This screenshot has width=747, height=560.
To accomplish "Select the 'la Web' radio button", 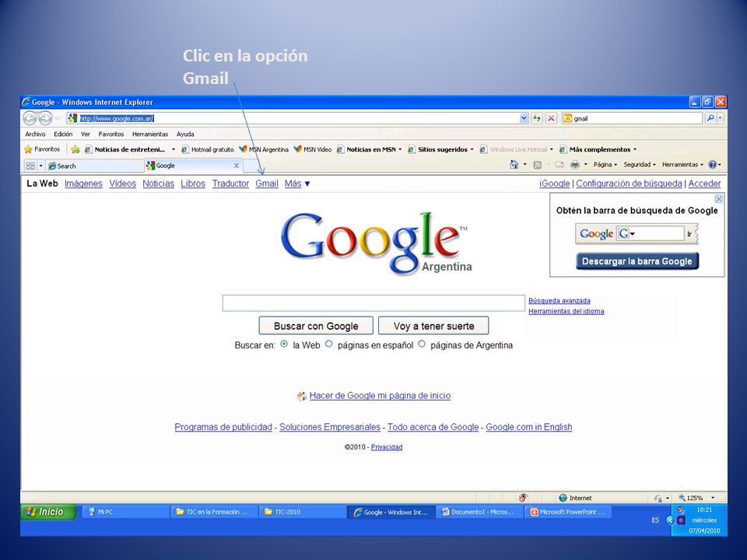I will 285,344.
